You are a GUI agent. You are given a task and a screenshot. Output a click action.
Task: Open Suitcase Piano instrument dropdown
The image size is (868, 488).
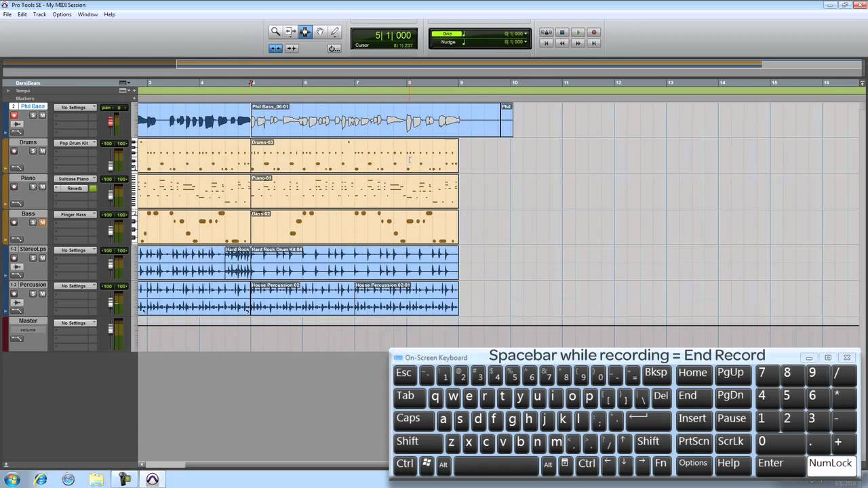pyautogui.click(x=75, y=179)
